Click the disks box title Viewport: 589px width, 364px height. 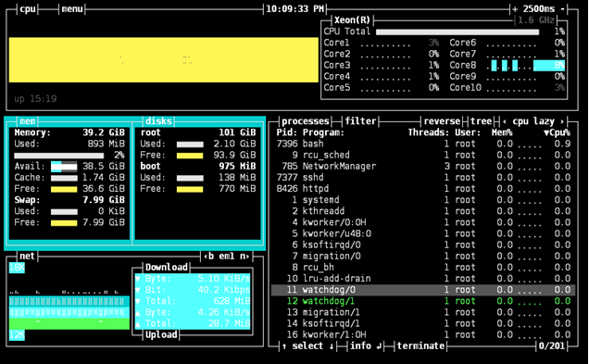point(158,121)
